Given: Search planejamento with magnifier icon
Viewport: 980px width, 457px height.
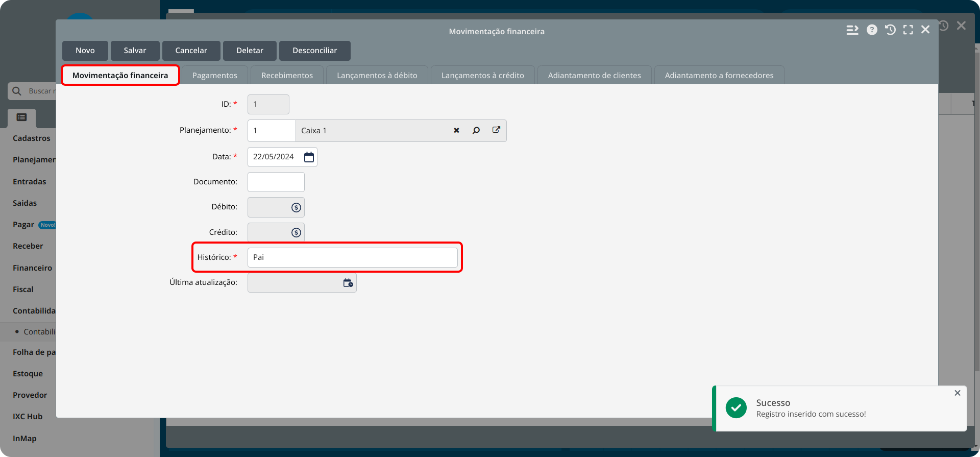Looking at the screenshot, I should pos(476,131).
